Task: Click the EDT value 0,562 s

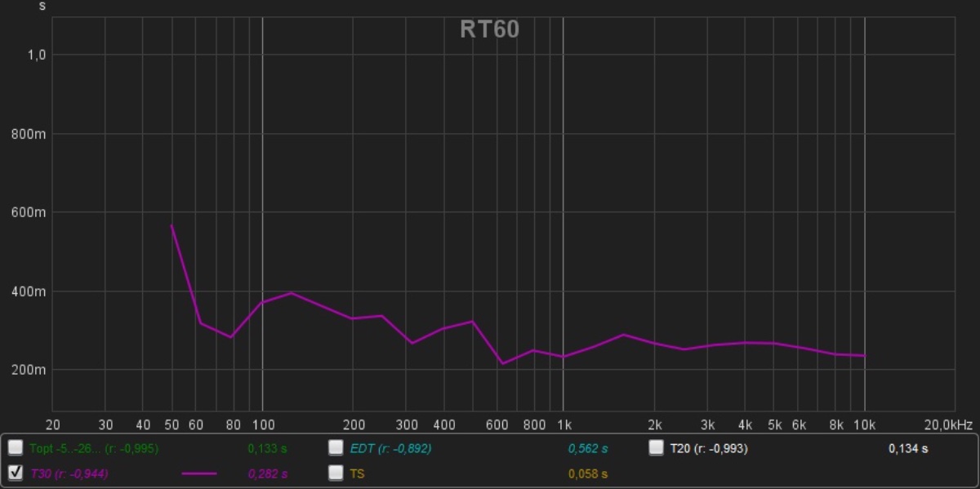Action: coord(588,448)
